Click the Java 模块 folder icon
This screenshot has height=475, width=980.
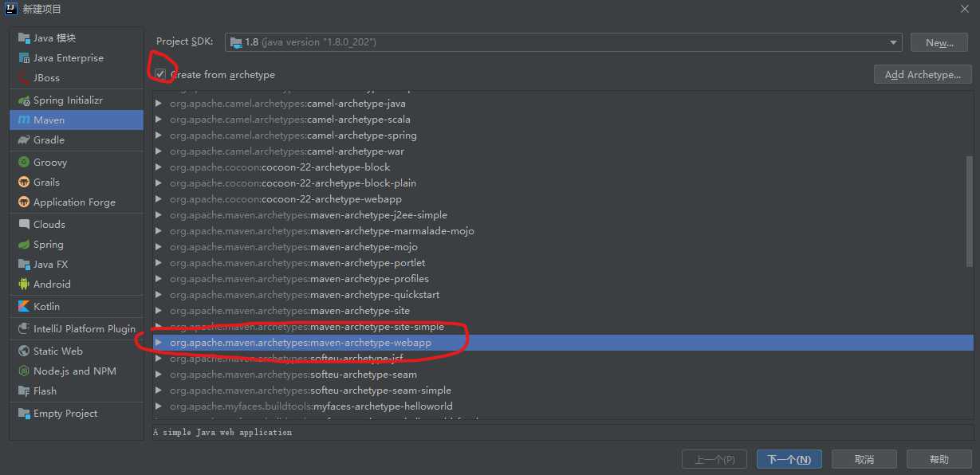[24, 38]
